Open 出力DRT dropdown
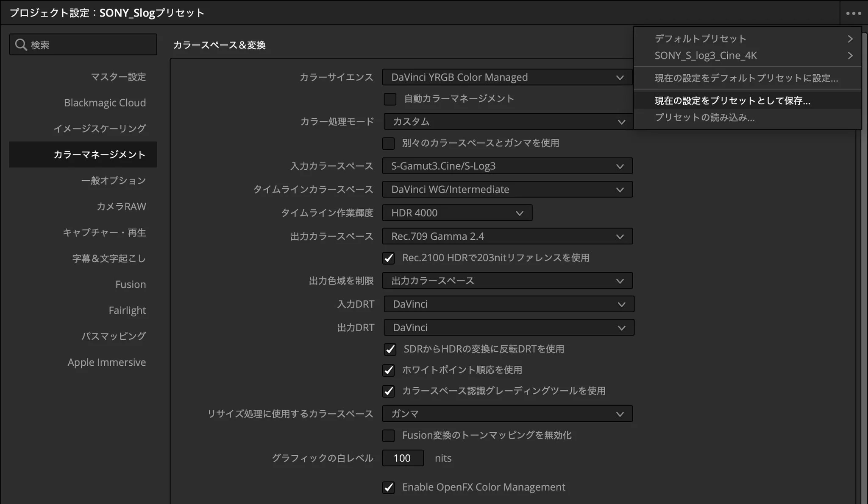 pyautogui.click(x=509, y=328)
